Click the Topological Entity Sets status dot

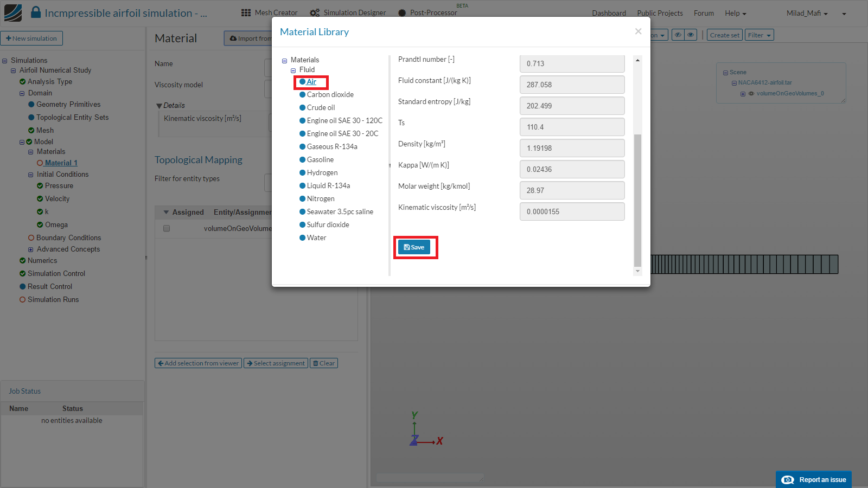(x=31, y=118)
